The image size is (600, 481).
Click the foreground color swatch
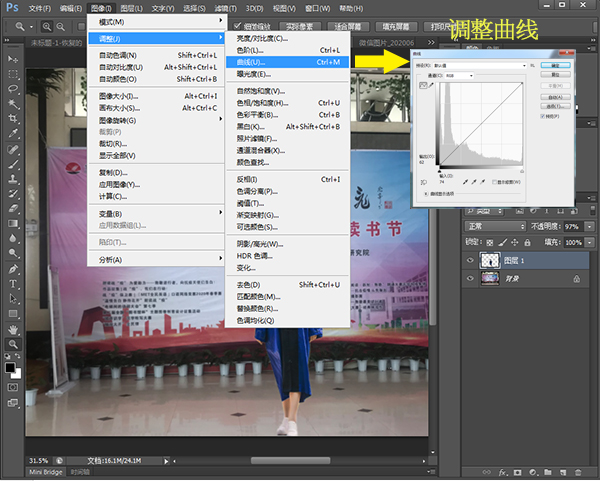10,369
